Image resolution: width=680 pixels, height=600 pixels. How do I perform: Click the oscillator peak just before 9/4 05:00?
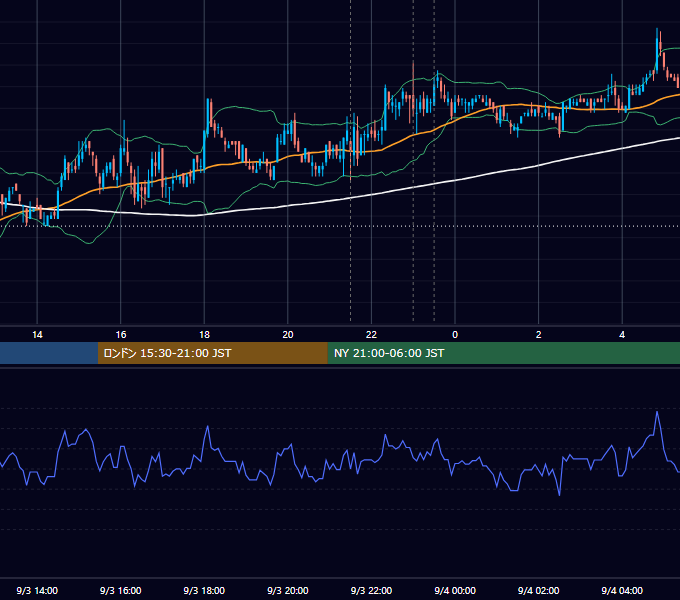[x=657, y=412]
